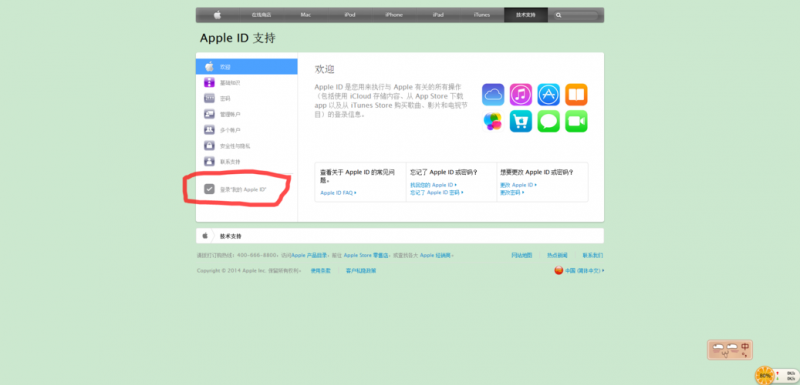
Task: Click the 基础知识 sidebar label
Action: [x=230, y=83]
